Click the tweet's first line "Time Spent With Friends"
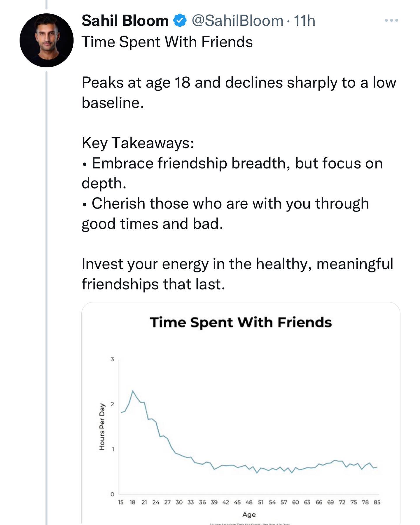Screen dimensions: 420x525 tap(167, 42)
